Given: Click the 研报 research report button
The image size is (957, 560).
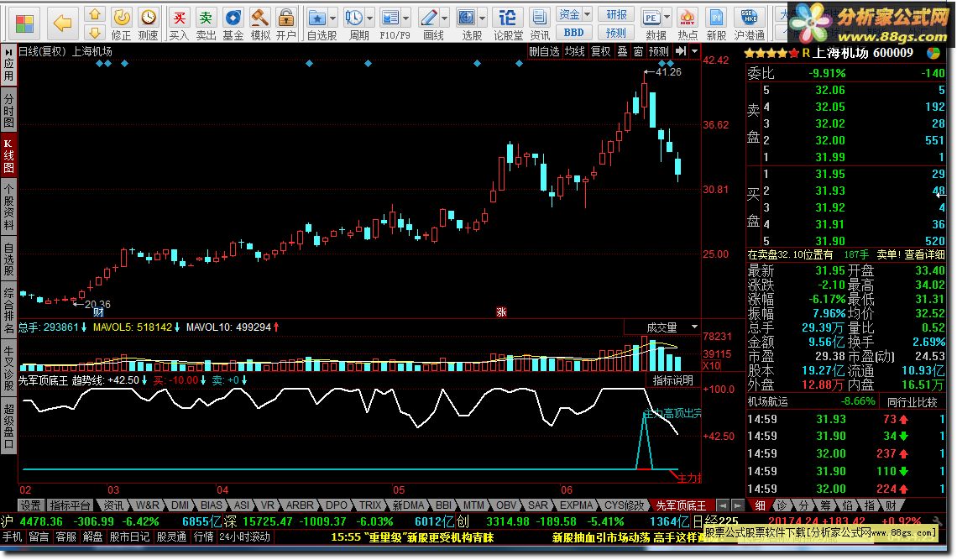Looking at the screenshot, I should pos(616,14).
